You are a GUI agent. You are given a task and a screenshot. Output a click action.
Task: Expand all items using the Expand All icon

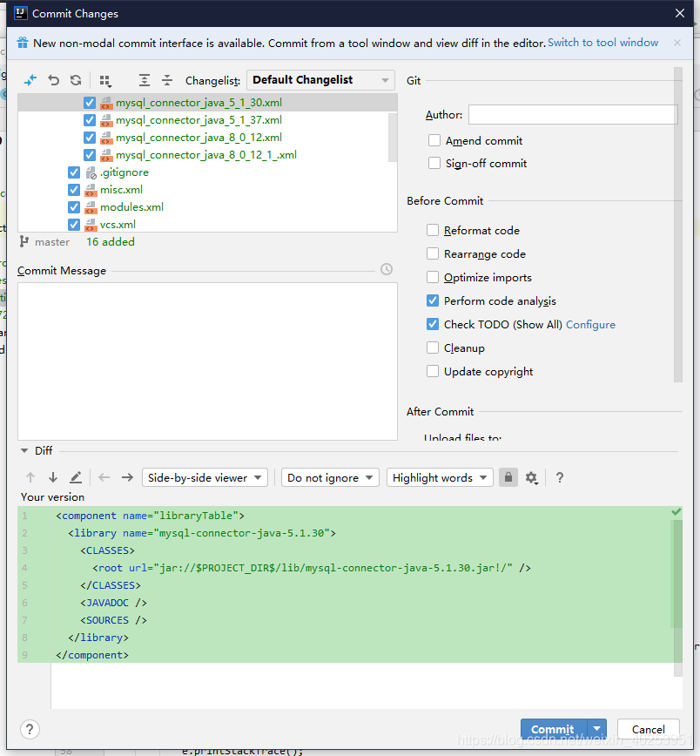[x=145, y=80]
